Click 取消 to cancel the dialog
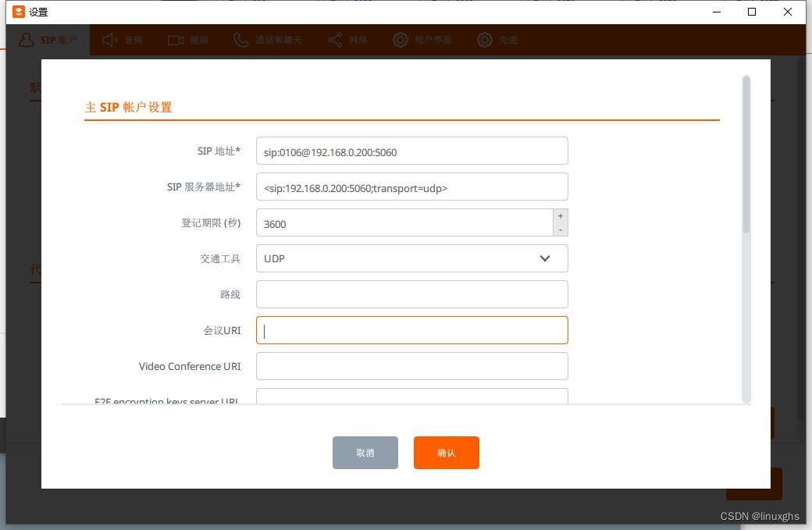812x530 pixels. tap(365, 453)
